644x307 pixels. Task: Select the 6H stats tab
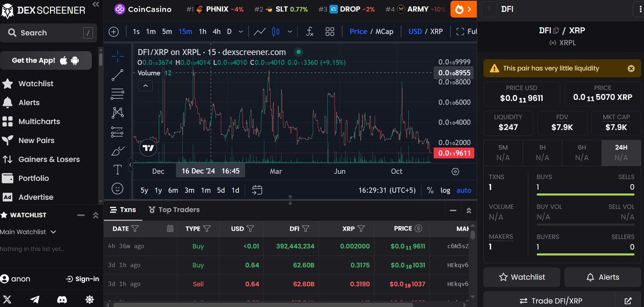582,152
